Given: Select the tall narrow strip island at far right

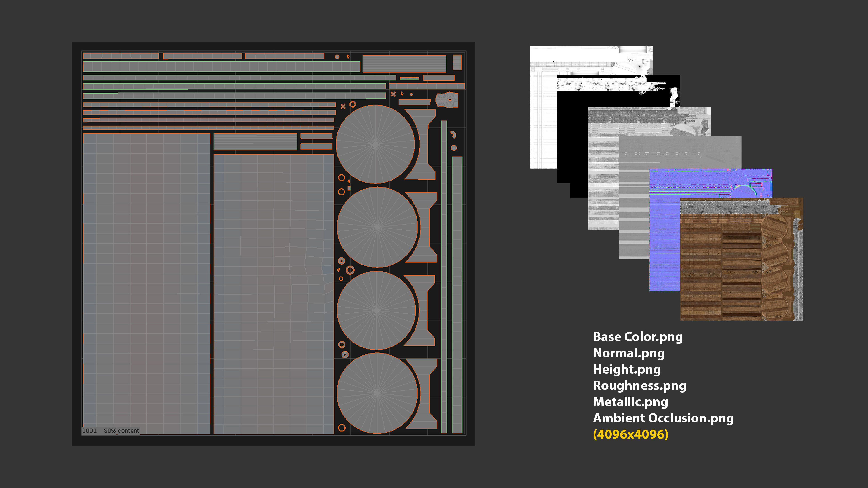Looking at the screenshot, I should [457, 295].
